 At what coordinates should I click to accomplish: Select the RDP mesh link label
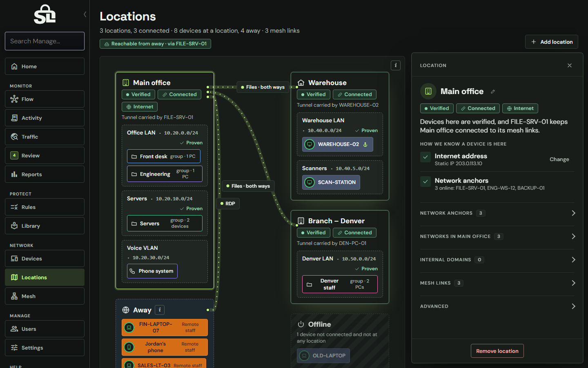tap(227, 204)
